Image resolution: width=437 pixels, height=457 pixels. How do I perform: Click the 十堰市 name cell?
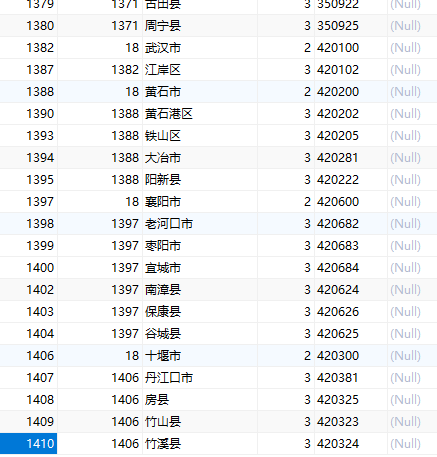click(200, 356)
